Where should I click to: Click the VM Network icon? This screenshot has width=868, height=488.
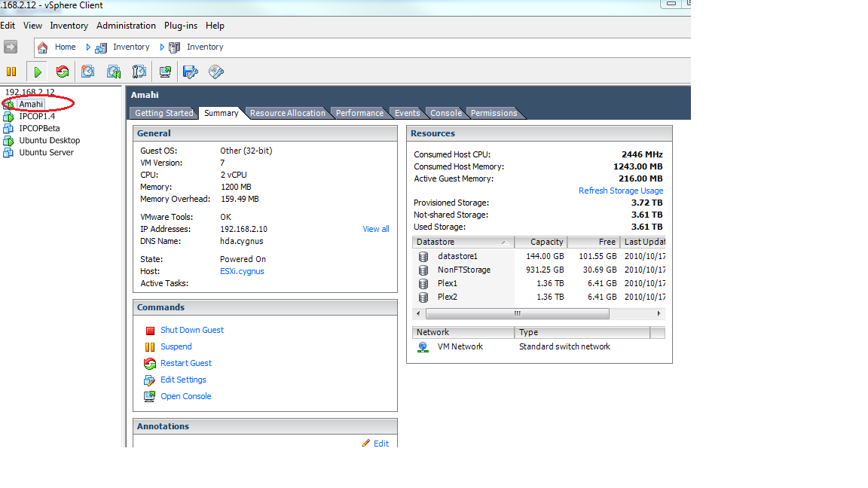(423, 347)
